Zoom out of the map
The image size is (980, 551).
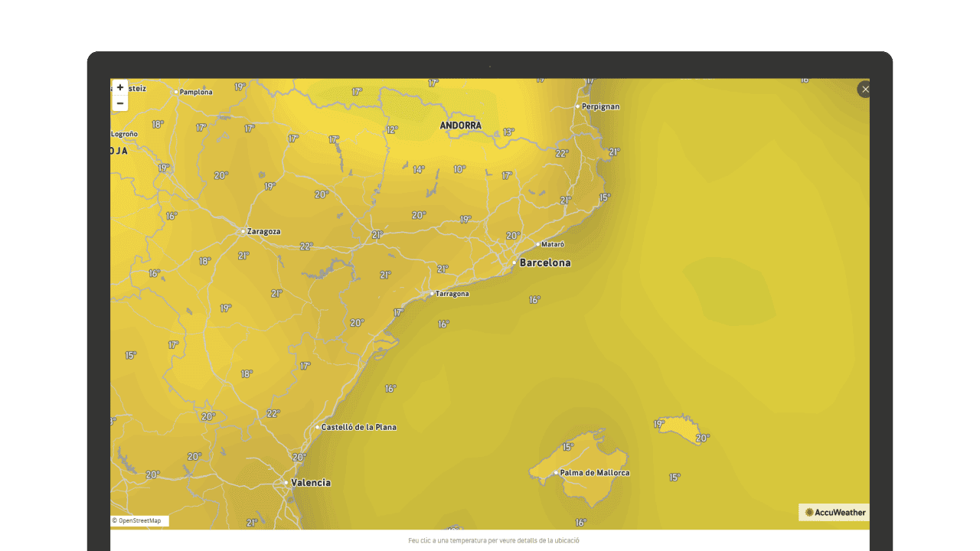[x=120, y=103]
